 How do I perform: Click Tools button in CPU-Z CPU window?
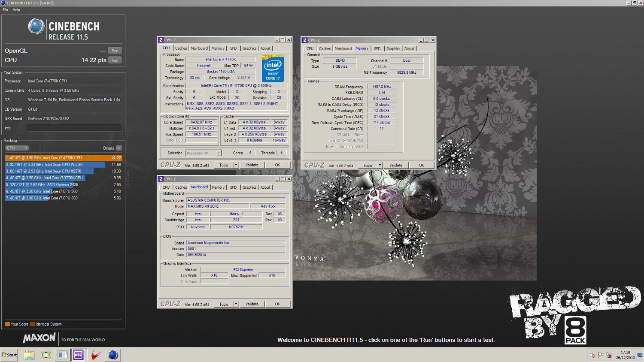[x=224, y=165]
